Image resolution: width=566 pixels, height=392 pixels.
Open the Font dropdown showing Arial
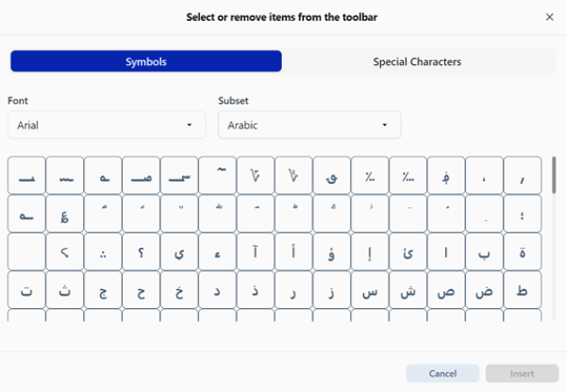click(x=107, y=124)
